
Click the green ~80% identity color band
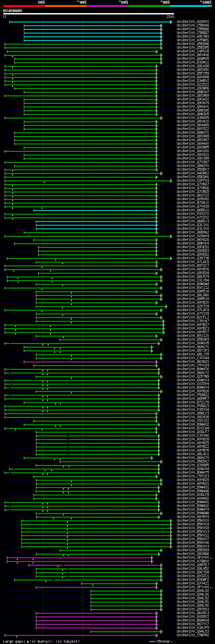[x=149, y=6]
